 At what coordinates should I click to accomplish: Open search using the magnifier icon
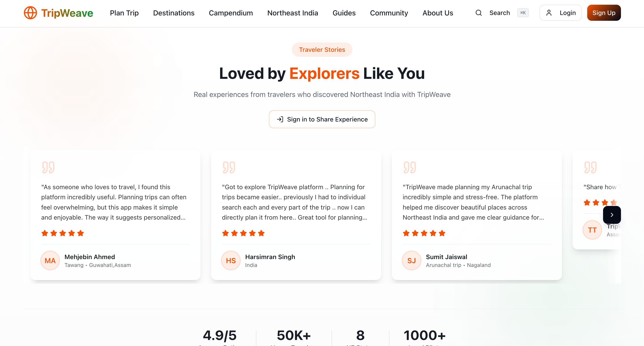point(478,13)
